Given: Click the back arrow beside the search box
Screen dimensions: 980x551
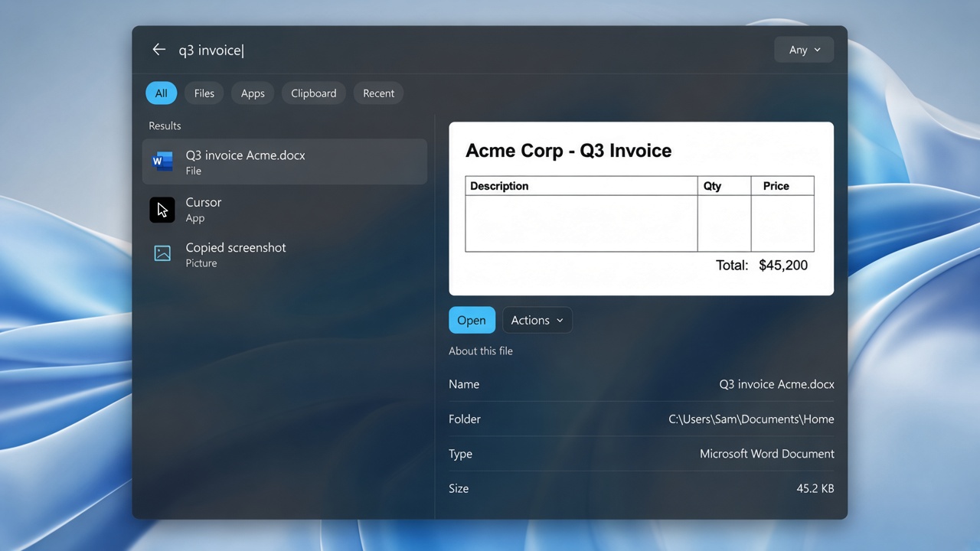Looking at the screenshot, I should click(x=158, y=50).
